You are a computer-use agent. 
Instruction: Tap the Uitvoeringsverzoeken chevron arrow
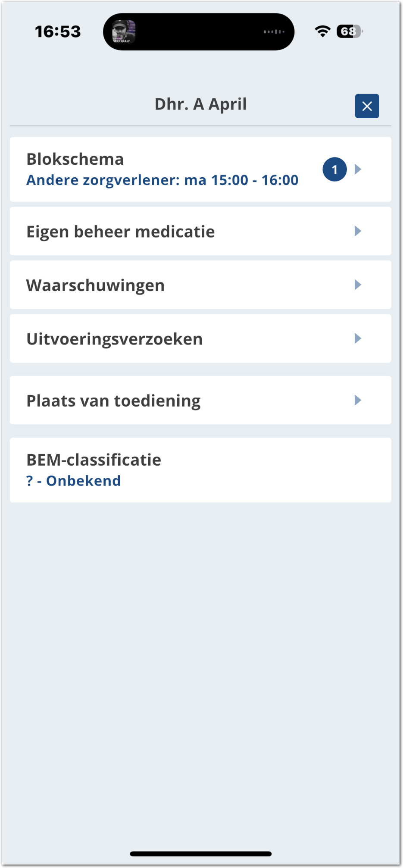[x=358, y=338]
